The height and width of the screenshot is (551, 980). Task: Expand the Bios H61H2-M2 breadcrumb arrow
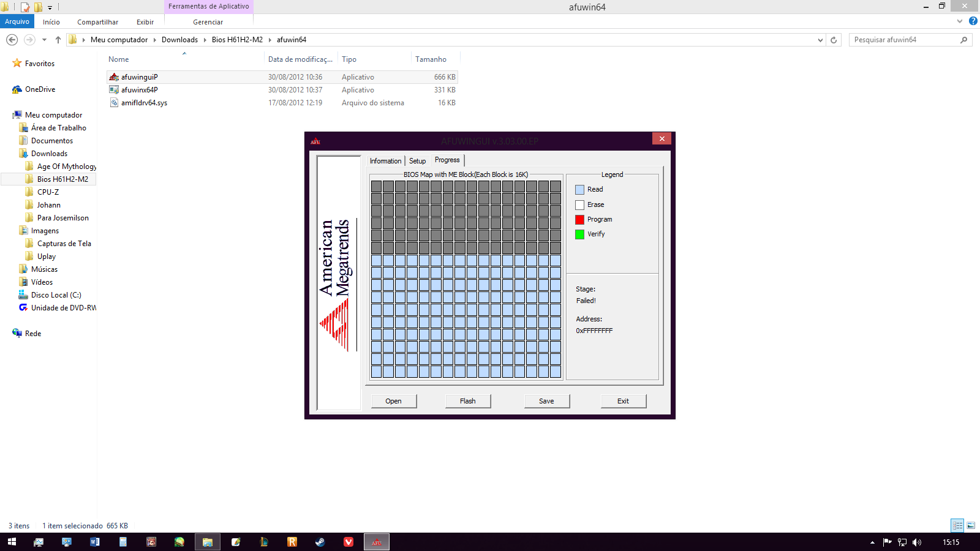pyautogui.click(x=269, y=40)
